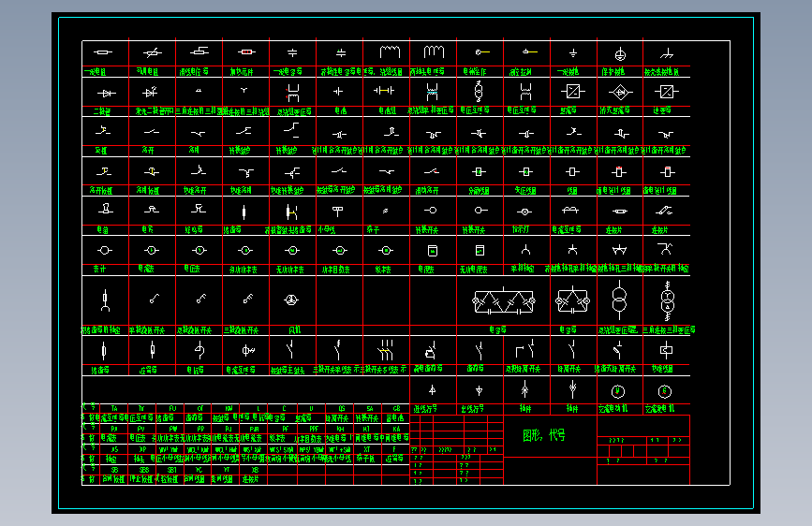Click the XB code in the legend table

[255, 470]
